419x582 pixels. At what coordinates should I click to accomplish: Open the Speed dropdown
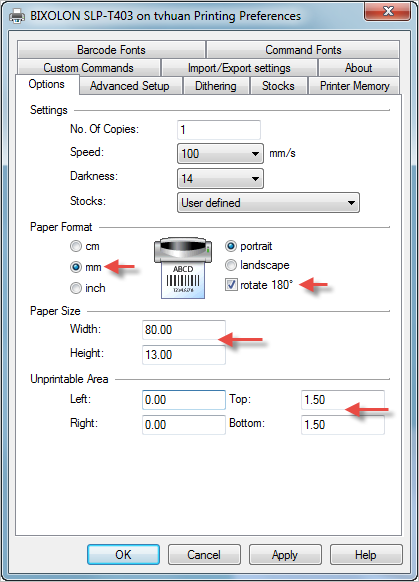220,153
